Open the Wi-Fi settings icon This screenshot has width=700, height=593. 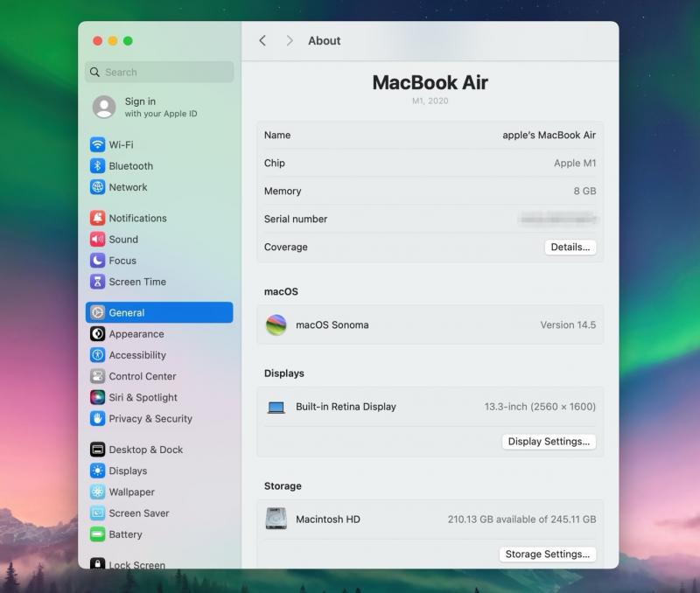point(97,145)
